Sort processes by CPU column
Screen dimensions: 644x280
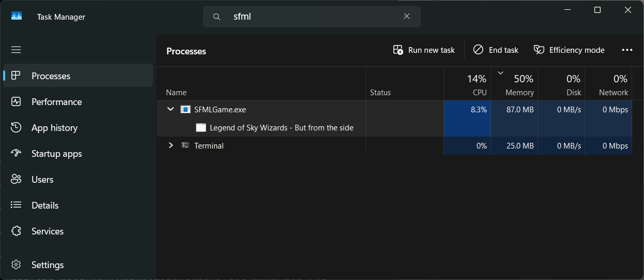[x=467, y=83]
